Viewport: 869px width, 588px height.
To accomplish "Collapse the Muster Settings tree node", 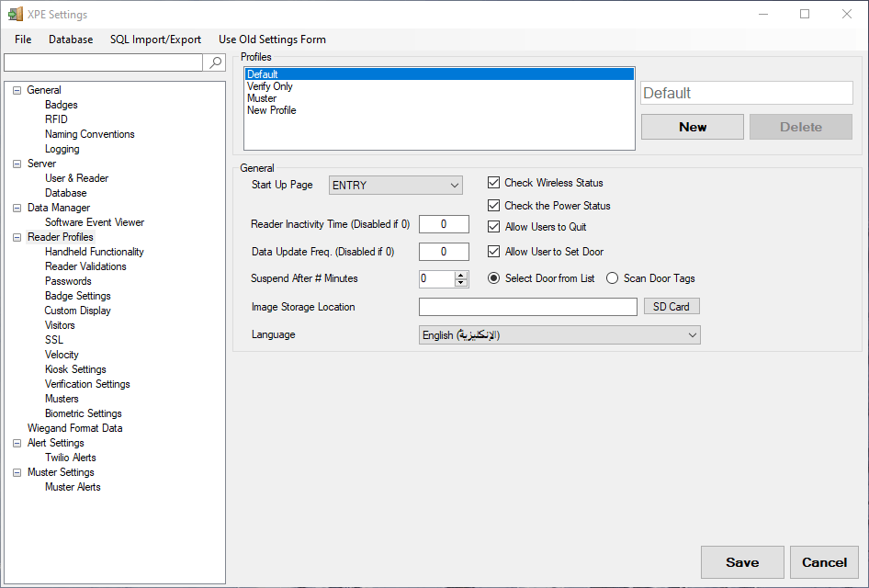I will [x=17, y=473].
